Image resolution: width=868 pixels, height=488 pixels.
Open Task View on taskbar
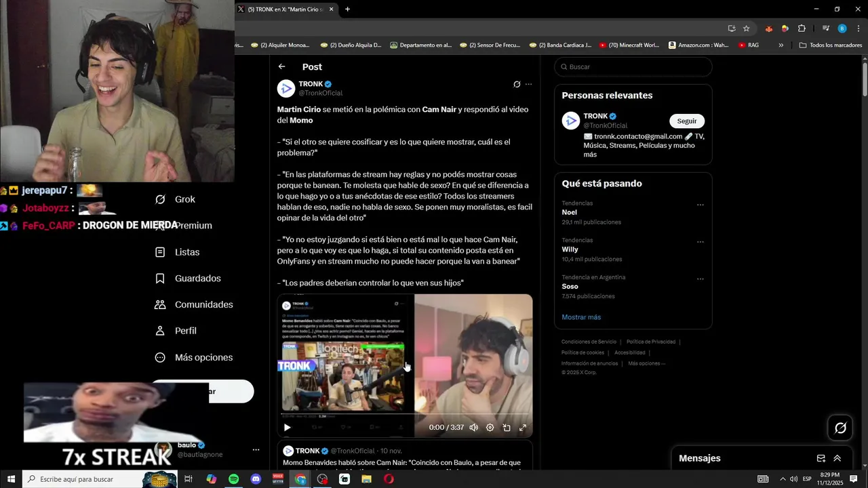(189, 479)
